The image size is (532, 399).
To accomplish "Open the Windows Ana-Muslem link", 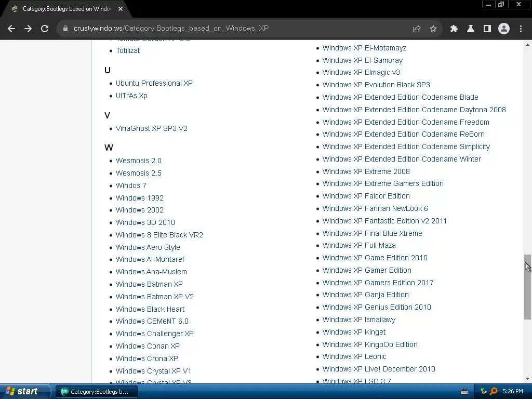I will pos(151,272).
